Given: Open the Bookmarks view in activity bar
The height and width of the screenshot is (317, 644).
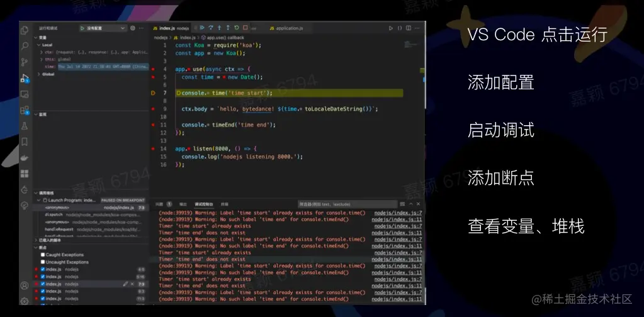Looking at the screenshot, I should click(x=25, y=142).
